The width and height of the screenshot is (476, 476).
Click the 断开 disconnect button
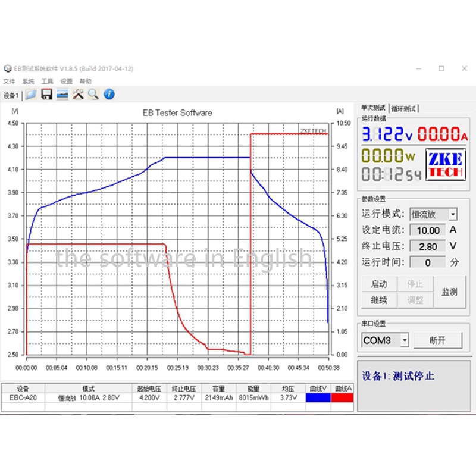point(437,340)
